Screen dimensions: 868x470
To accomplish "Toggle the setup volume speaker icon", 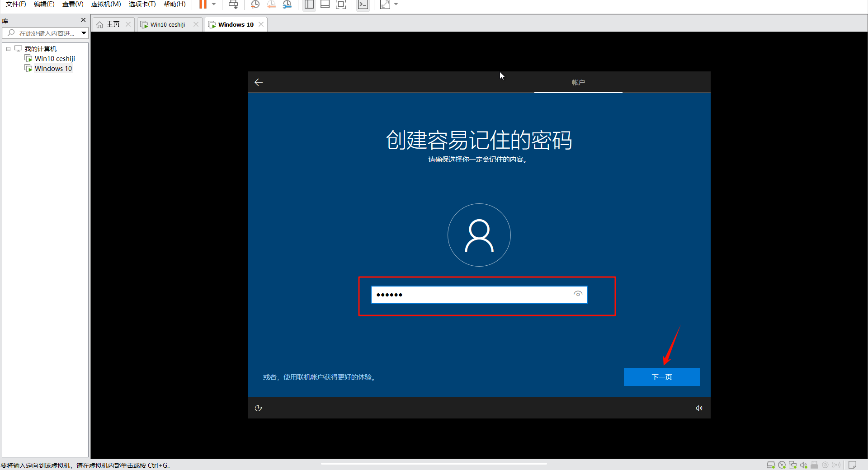I will [699, 408].
